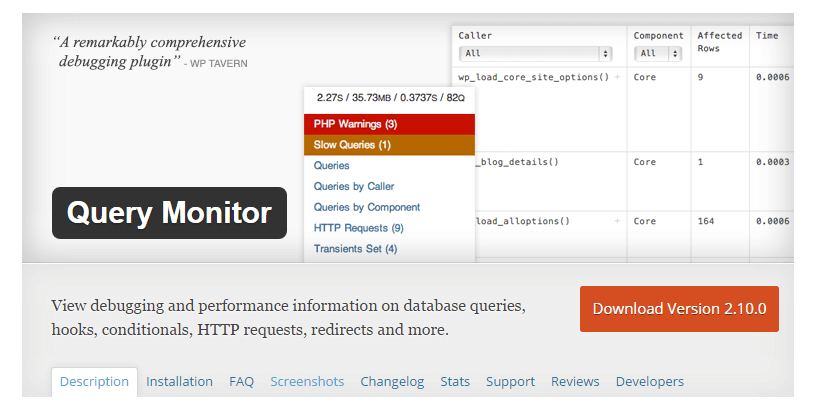Open the Description tab

click(94, 382)
